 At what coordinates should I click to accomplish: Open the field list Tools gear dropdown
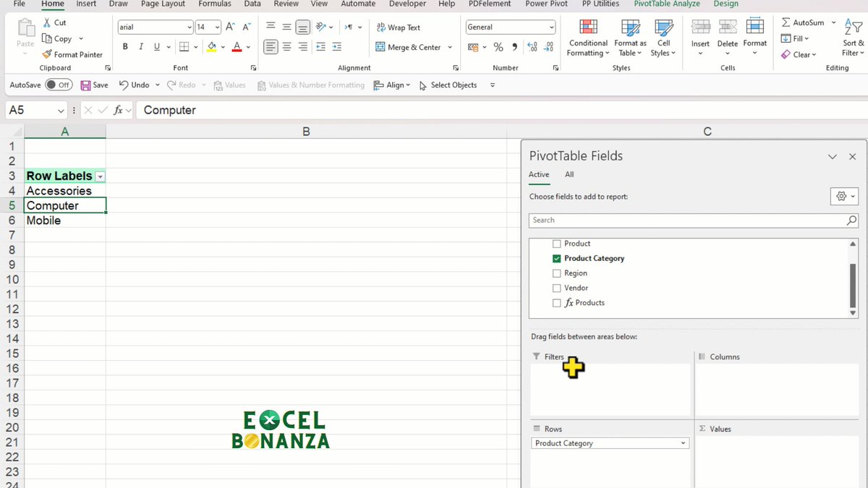tap(845, 196)
